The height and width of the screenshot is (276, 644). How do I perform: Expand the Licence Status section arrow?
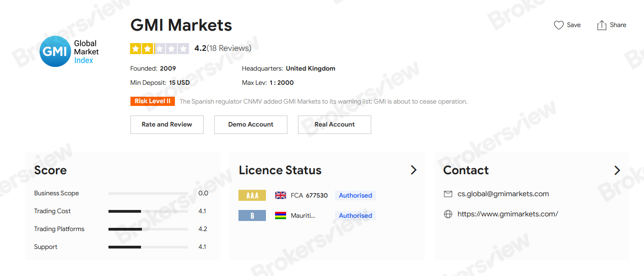click(x=413, y=170)
